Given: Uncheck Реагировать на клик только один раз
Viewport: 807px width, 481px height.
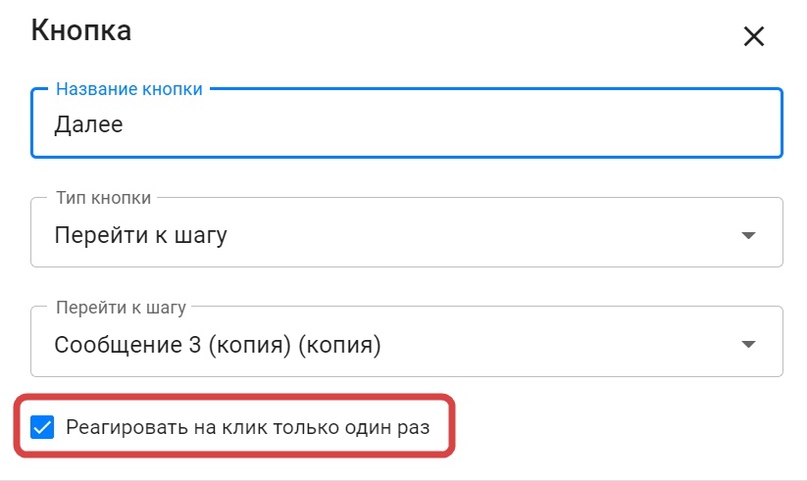Looking at the screenshot, I should [x=42, y=428].
